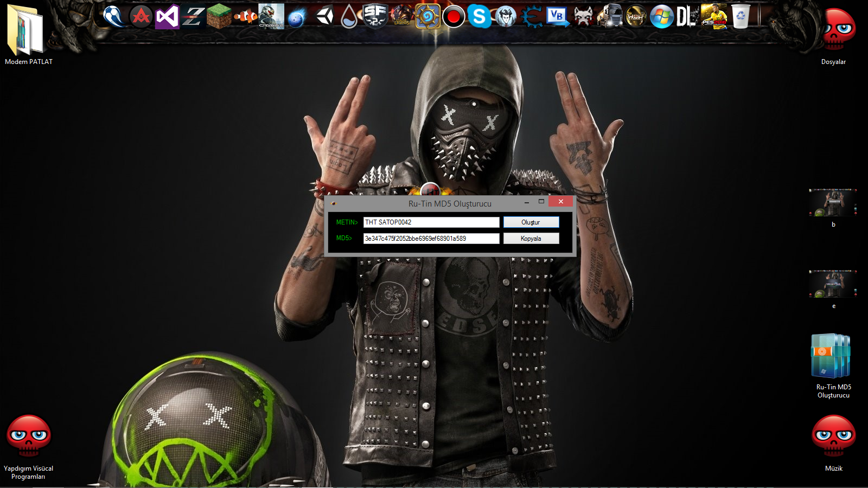Click the Kopyala button to copy the hash
Screen dimensions: 868x488
pyautogui.click(x=531, y=239)
